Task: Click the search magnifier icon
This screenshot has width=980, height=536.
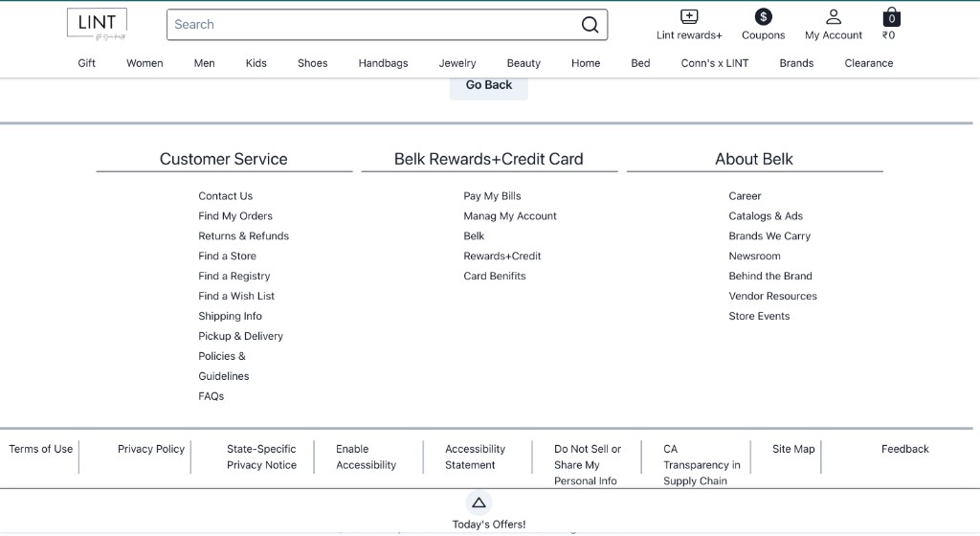Action: pyautogui.click(x=590, y=24)
